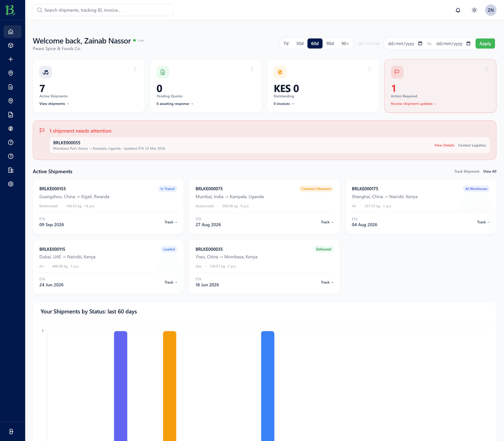Viewport: 504px width, 441px height.
Task: Select the 7d range tab
Action: pos(286,44)
